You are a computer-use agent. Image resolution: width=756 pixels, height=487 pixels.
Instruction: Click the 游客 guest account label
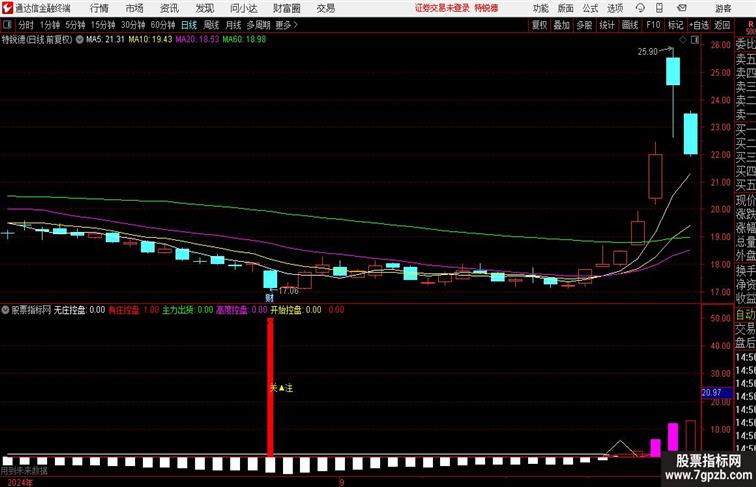pos(723,8)
